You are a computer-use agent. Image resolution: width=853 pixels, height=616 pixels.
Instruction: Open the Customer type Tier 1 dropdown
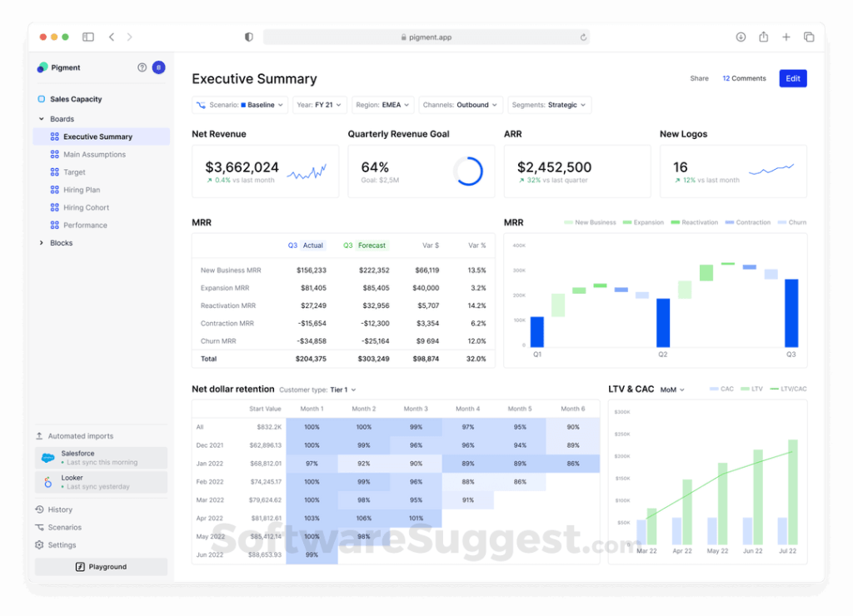tap(342, 390)
